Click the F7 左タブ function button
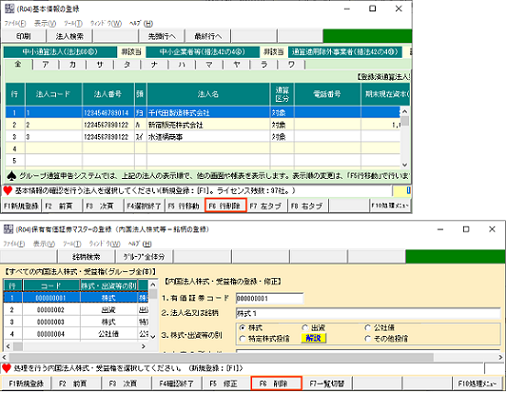The width and height of the screenshot is (507, 393). [x=266, y=206]
